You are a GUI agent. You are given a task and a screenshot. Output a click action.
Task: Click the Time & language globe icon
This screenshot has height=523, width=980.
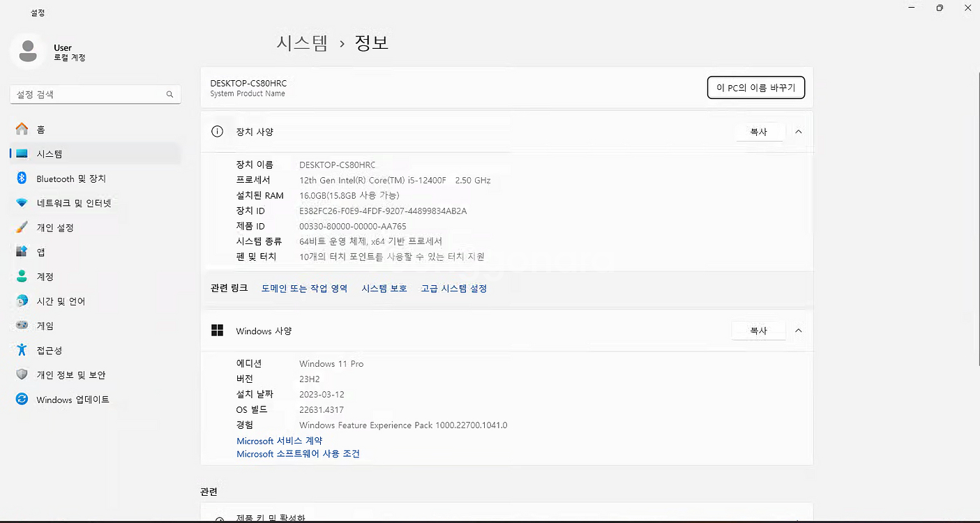point(22,301)
